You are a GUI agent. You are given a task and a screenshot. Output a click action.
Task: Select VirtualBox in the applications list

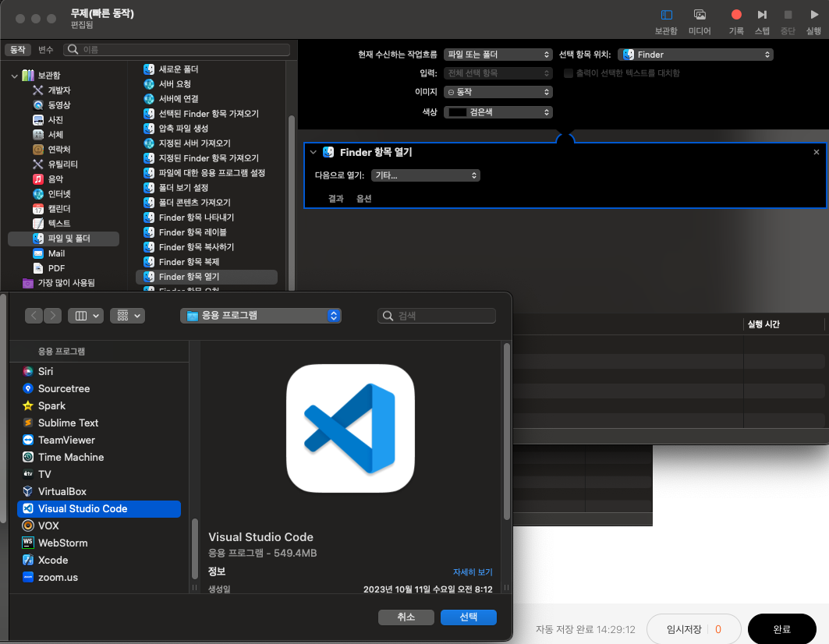99,492
